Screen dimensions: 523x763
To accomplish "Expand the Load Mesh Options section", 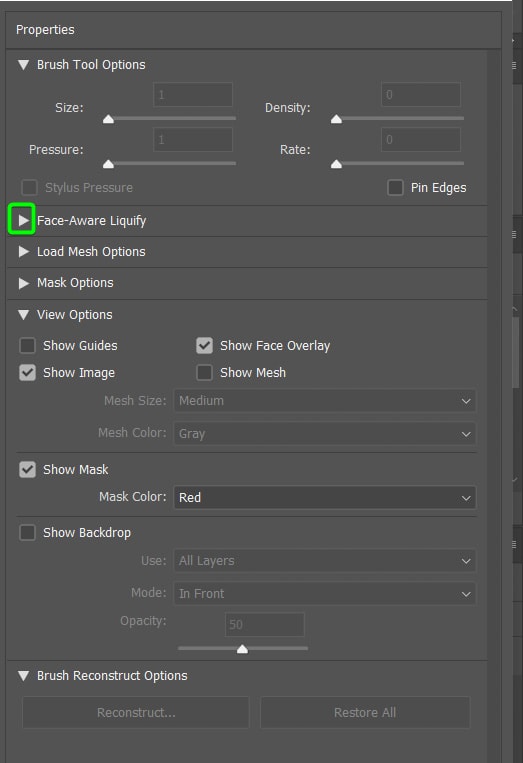I will point(23,252).
